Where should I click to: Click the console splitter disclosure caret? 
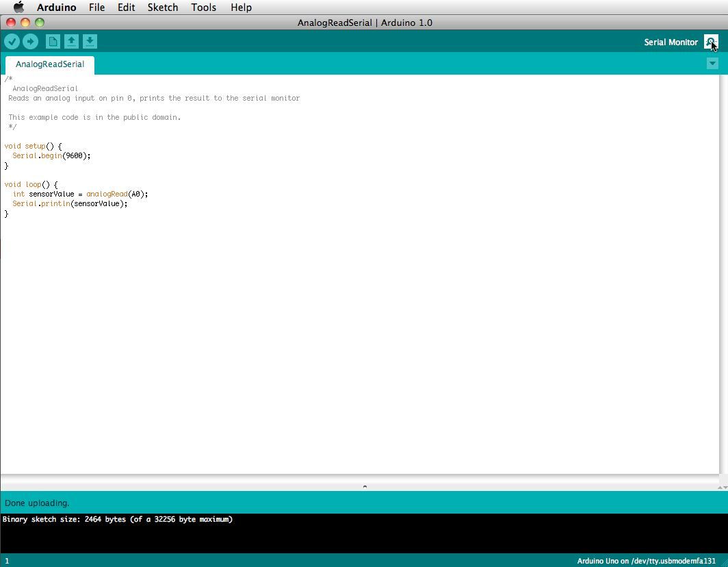pyautogui.click(x=365, y=487)
